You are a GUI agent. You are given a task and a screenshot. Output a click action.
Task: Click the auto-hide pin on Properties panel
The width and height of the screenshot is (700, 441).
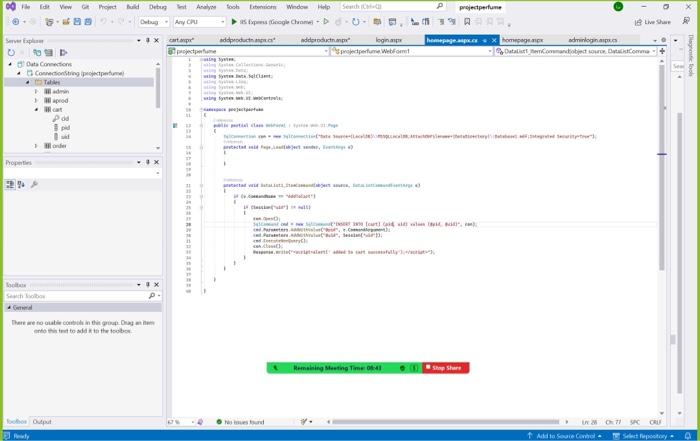[x=148, y=162]
